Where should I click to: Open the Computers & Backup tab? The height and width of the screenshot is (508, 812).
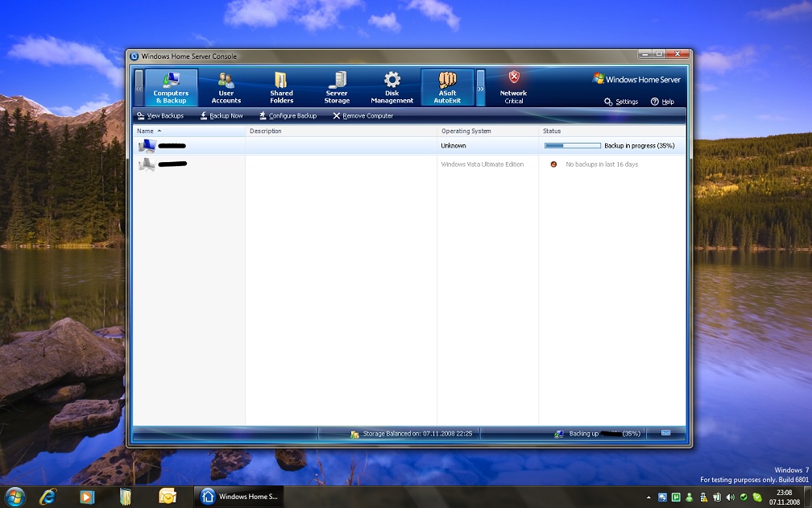(171, 88)
